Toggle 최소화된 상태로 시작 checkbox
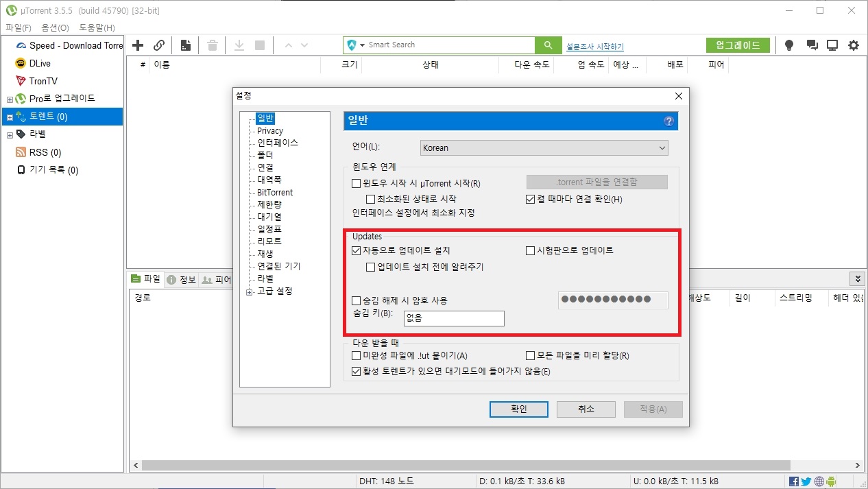This screenshot has height=489, width=868. 371,199
